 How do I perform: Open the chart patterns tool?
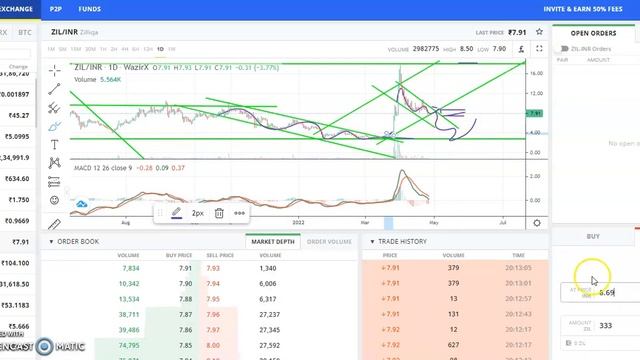(54, 163)
